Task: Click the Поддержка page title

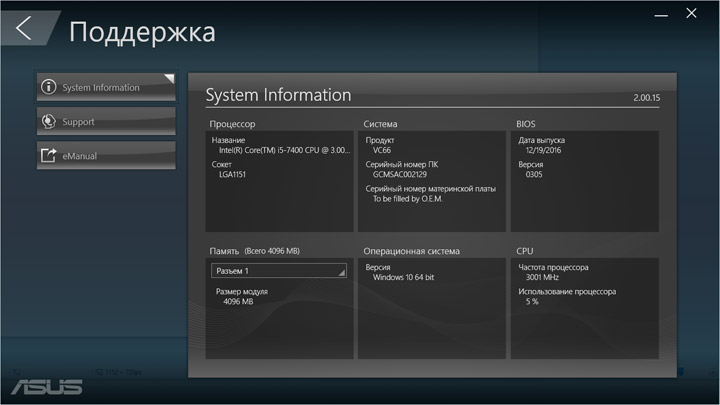Action: click(142, 32)
